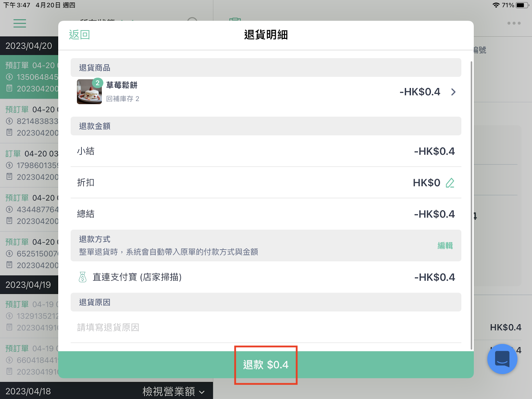Tap the clipboard icon behind the dialog
This screenshot has width=532, height=399.
point(235,19)
